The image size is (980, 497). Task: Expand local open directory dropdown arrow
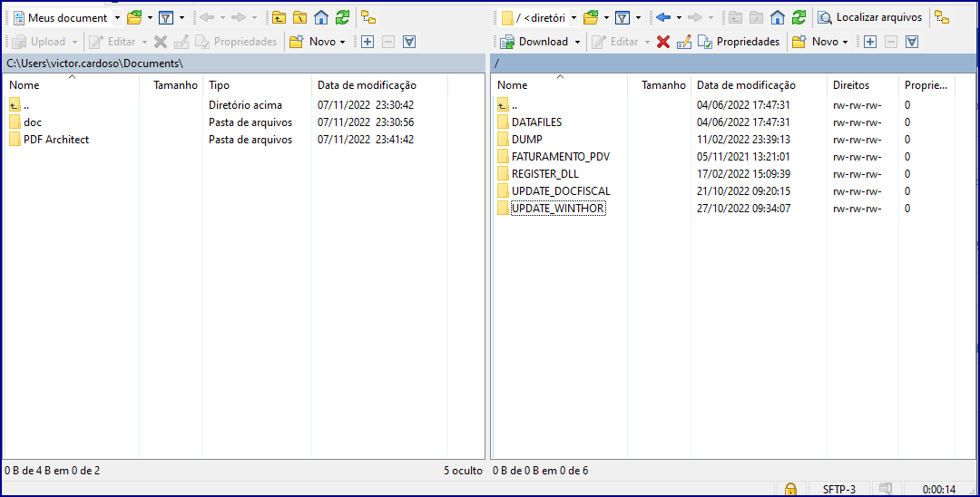(150, 18)
